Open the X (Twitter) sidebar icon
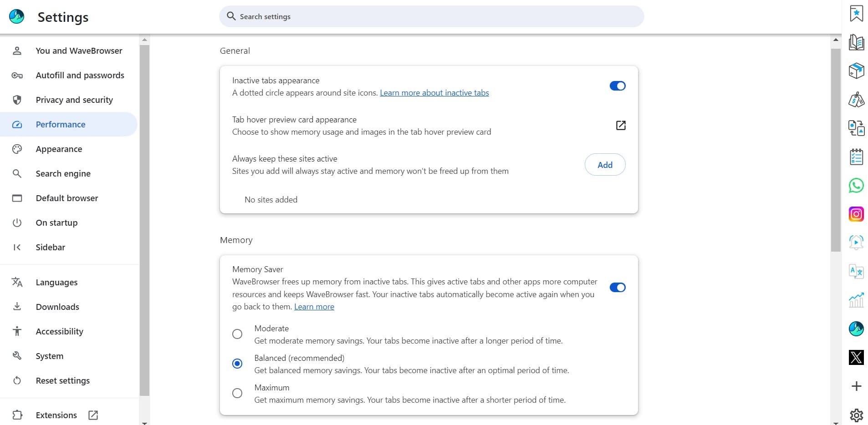 point(856,357)
